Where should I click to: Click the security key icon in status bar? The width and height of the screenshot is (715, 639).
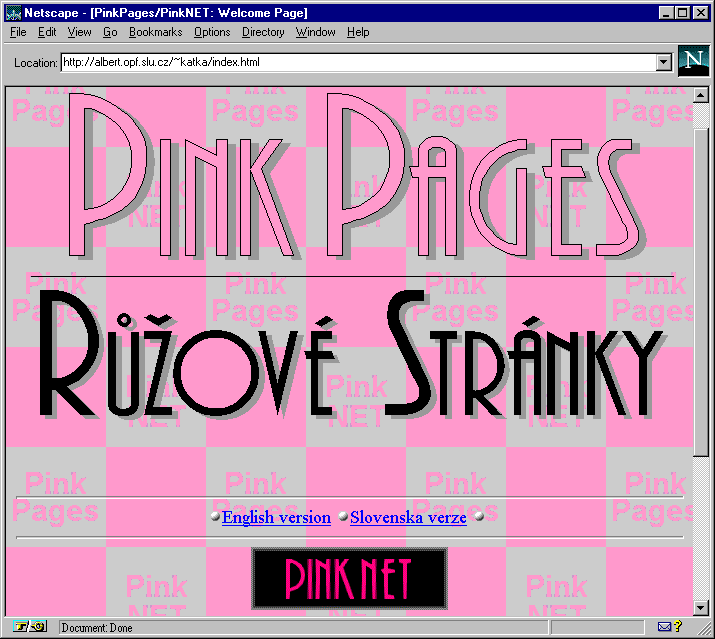coord(30,627)
